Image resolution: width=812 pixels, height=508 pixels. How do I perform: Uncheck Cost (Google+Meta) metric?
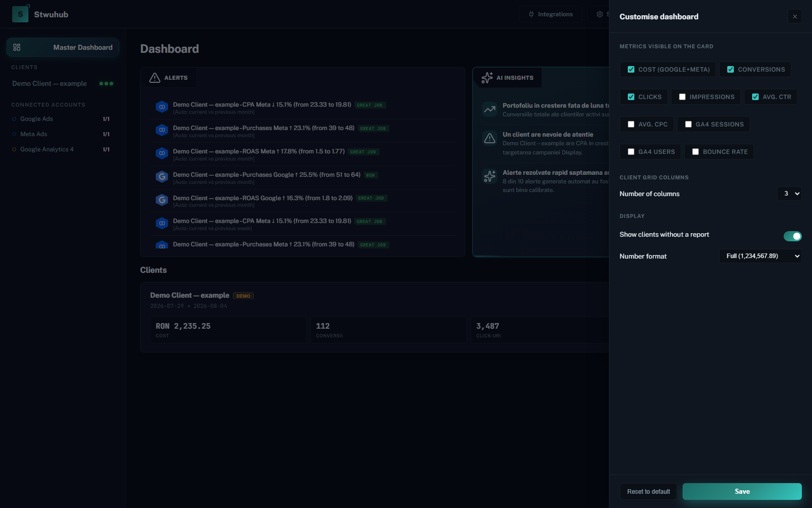point(631,70)
